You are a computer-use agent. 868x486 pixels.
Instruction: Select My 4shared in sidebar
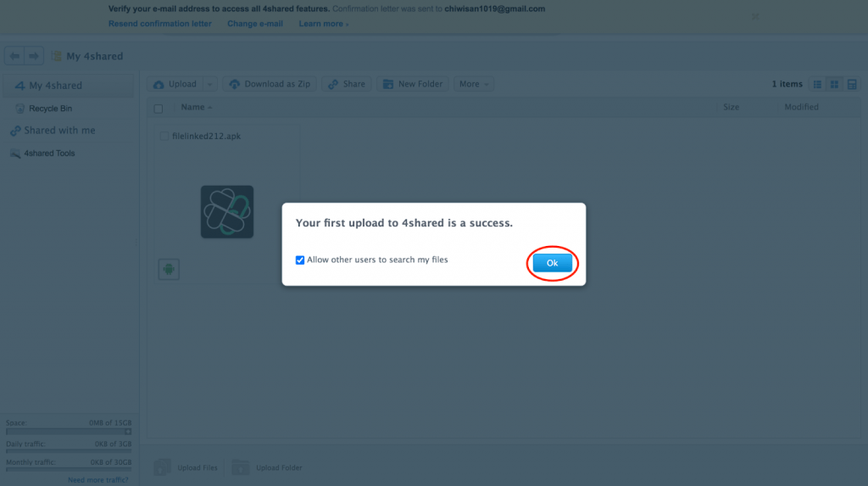68,86
